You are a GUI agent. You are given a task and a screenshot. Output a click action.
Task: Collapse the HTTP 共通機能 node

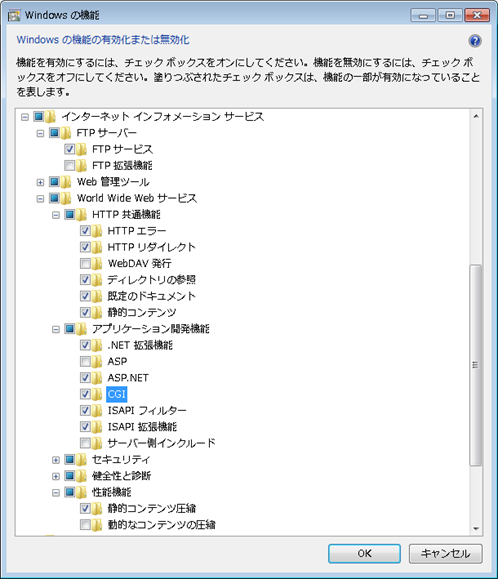[x=56, y=215]
